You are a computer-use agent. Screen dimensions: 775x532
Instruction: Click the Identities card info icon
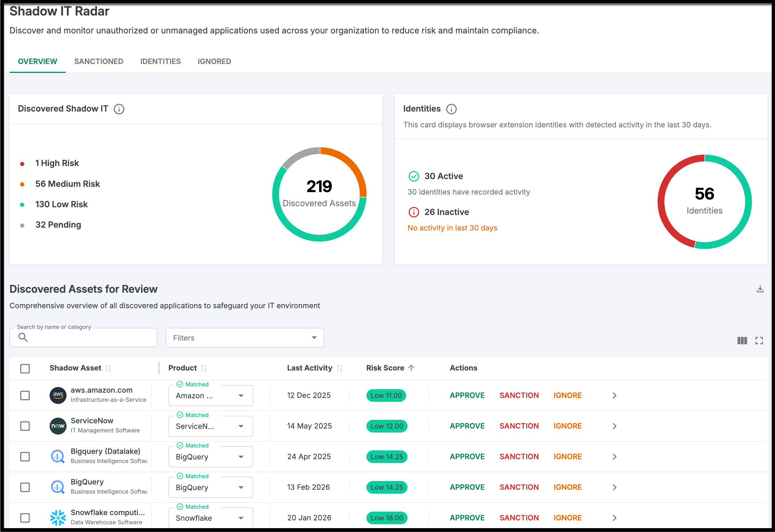[451, 109]
